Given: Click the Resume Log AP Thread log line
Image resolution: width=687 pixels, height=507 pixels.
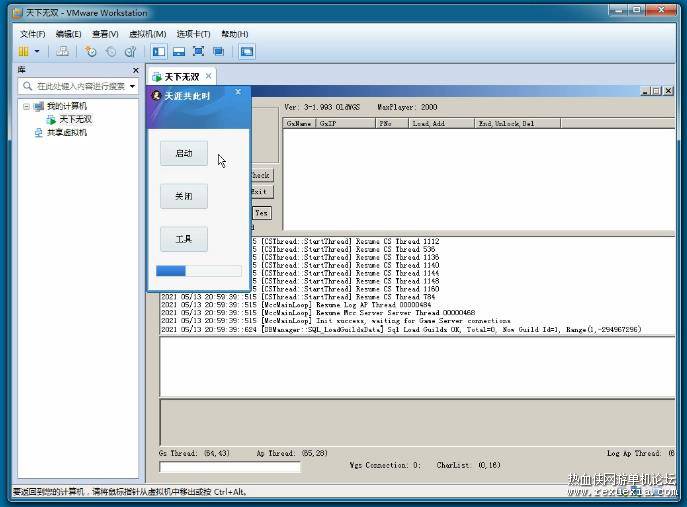Looking at the screenshot, I should coord(296,305).
